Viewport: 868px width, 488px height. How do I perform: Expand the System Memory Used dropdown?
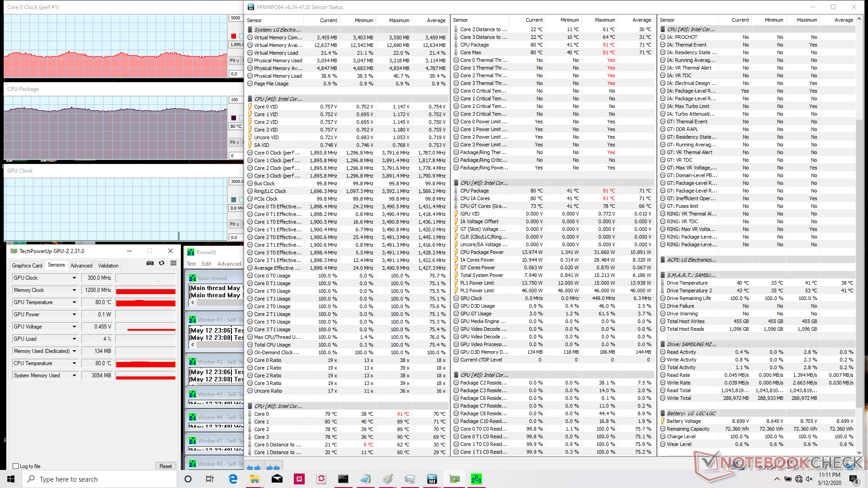(x=74, y=375)
